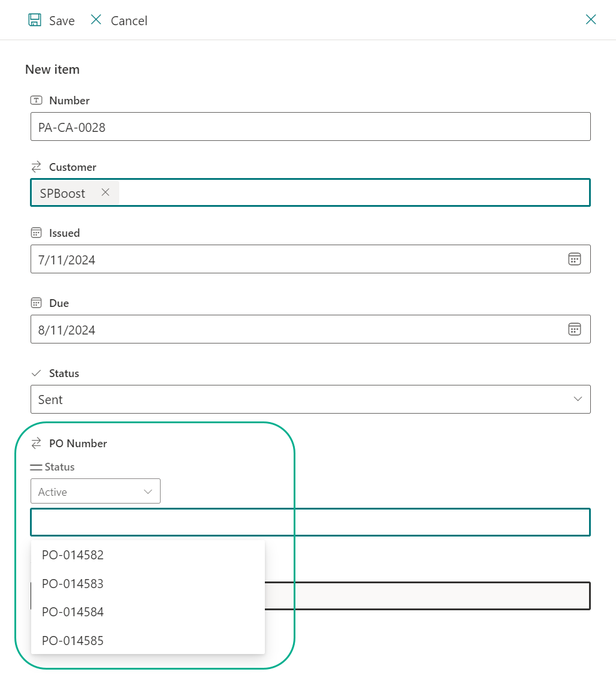
Task: Click the Sent status dropdown chevron
Action: pyautogui.click(x=578, y=399)
